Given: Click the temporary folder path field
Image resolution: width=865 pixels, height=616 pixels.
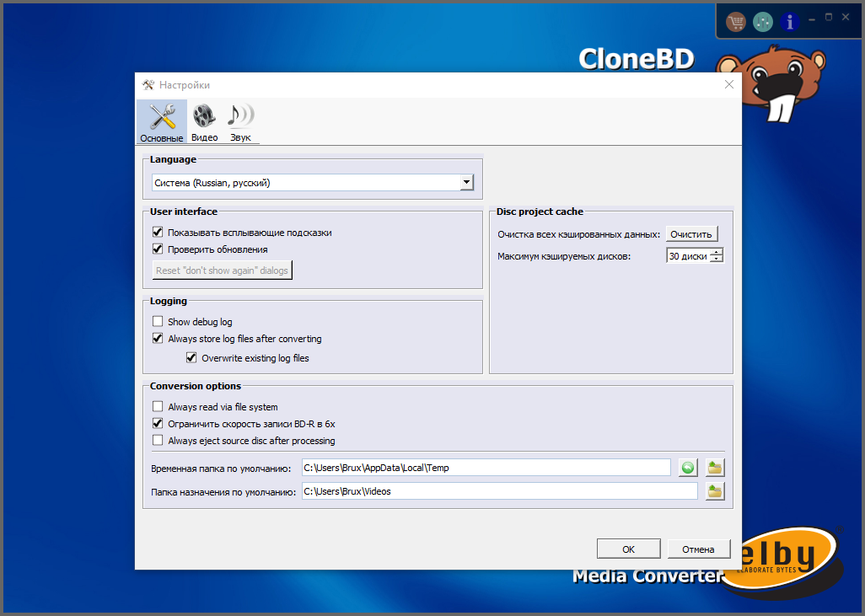Looking at the screenshot, I should tap(486, 468).
